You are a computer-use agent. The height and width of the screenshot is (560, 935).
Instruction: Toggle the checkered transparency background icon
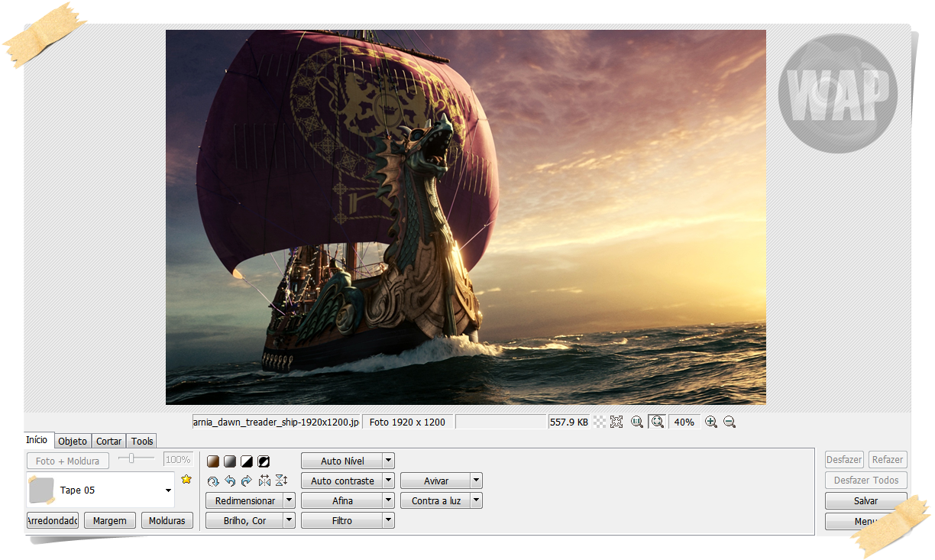[x=600, y=422]
